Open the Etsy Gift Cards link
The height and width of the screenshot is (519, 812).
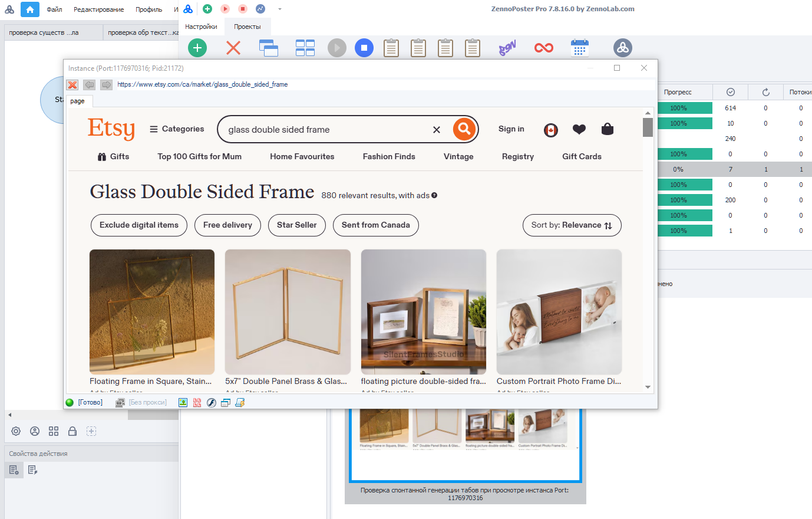[582, 157]
